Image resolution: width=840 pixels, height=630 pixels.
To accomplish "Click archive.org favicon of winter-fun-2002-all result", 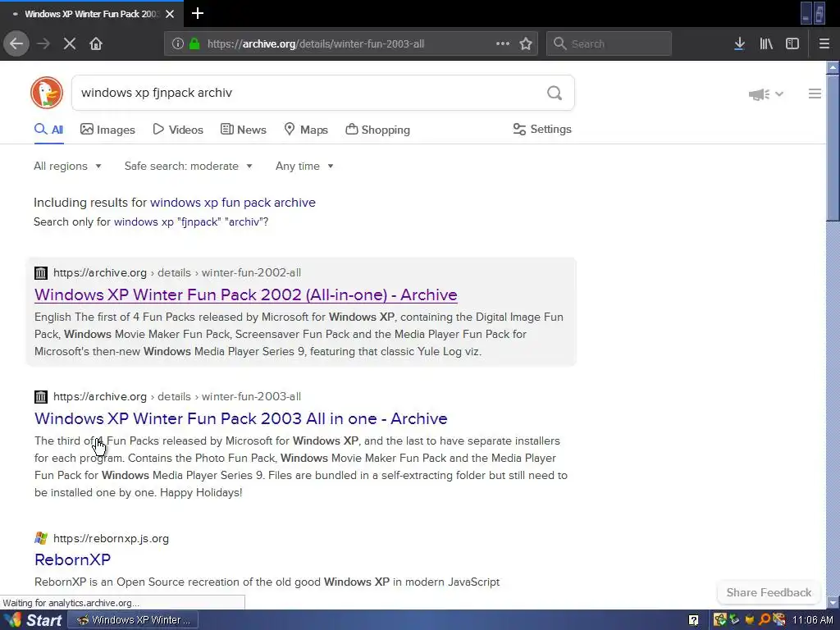I will [41, 272].
